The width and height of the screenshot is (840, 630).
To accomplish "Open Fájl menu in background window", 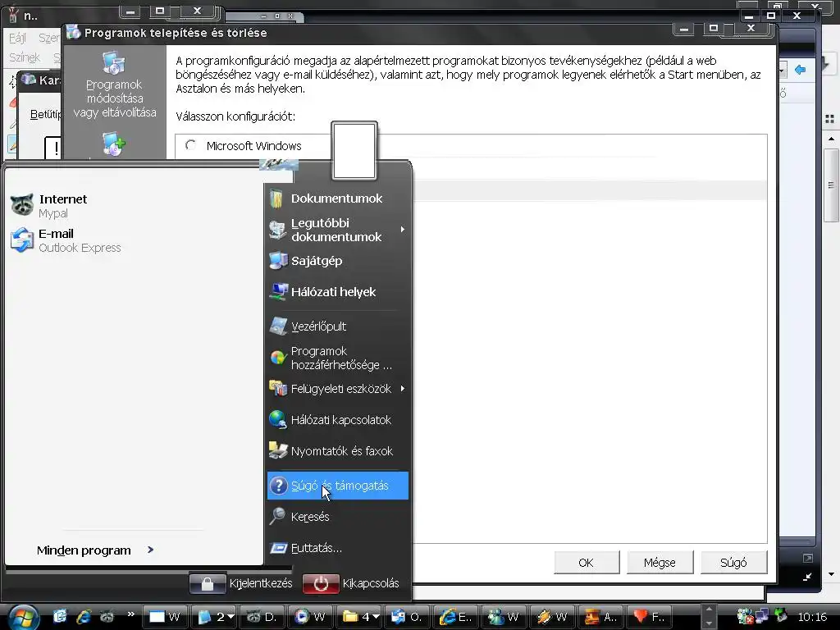I will click(x=17, y=38).
